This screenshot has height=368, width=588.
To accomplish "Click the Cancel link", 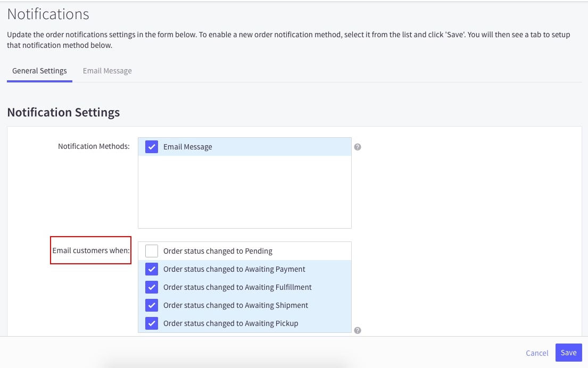I will tap(537, 353).
